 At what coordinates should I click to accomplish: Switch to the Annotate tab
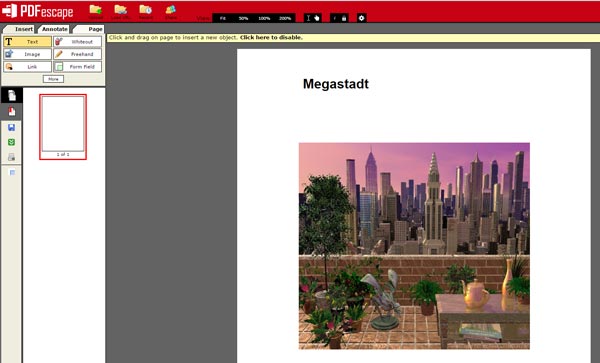tap(54, 29)
